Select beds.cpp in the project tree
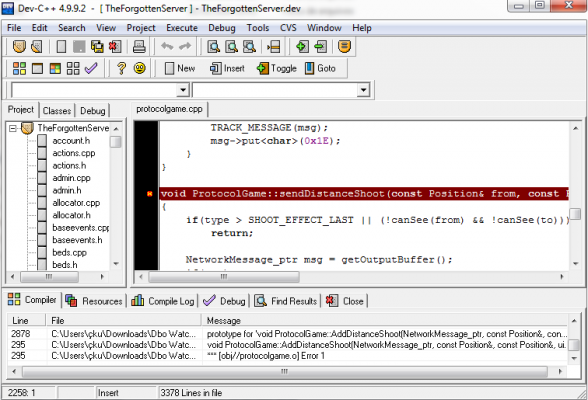Image resolution: width=588 pixels, height=400 pixels. (x=69, y=253)
